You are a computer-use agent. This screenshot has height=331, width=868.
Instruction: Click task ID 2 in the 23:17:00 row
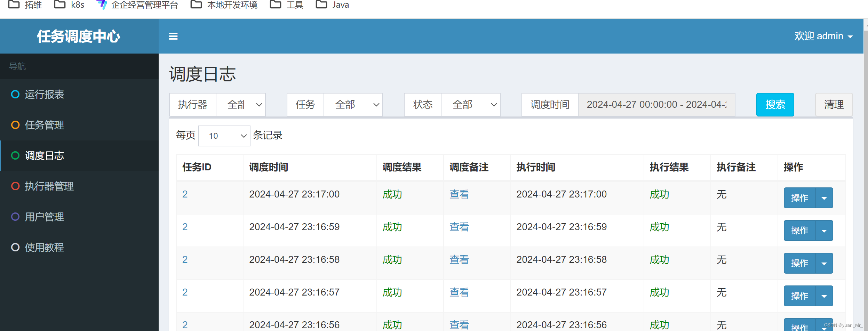click(185, 194)
